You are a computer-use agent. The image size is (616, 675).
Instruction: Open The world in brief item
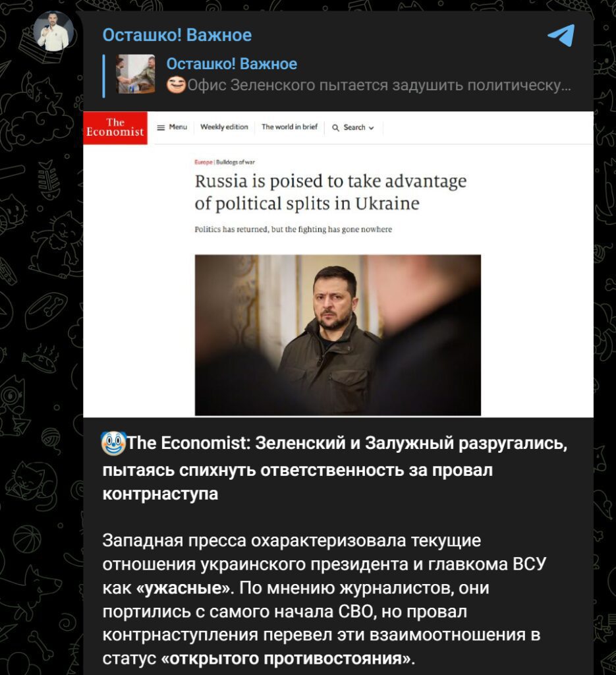[289, 127]
